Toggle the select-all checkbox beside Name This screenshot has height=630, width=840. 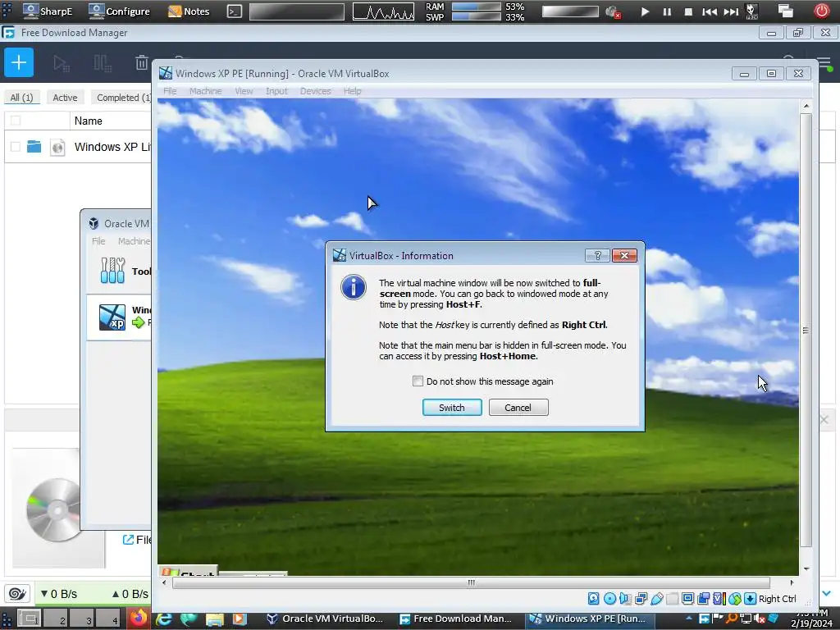[x=16, y=121]
